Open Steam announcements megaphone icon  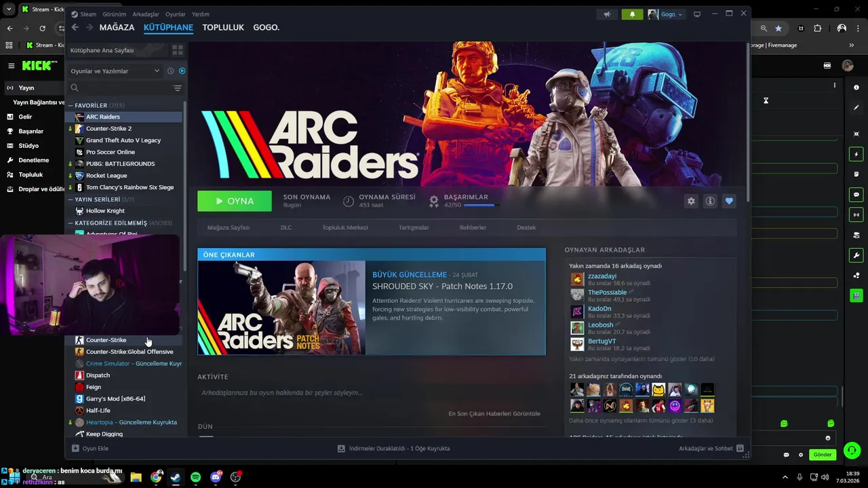608,14
